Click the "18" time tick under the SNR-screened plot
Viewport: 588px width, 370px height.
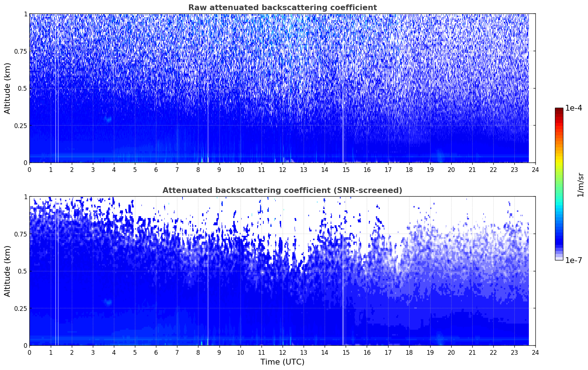pyautogui.click(x=409, y=352)
